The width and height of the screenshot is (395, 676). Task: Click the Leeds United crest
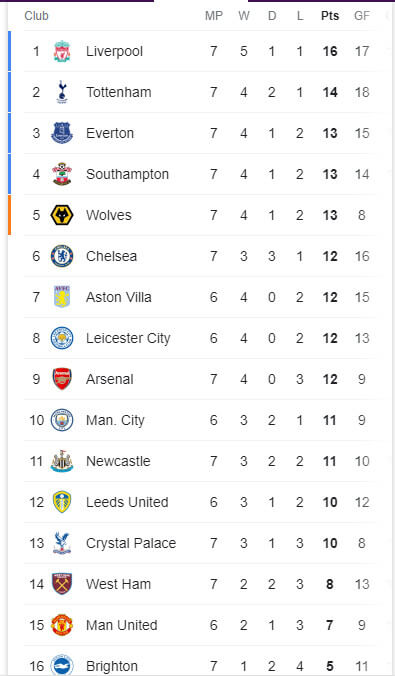(62, 502)
